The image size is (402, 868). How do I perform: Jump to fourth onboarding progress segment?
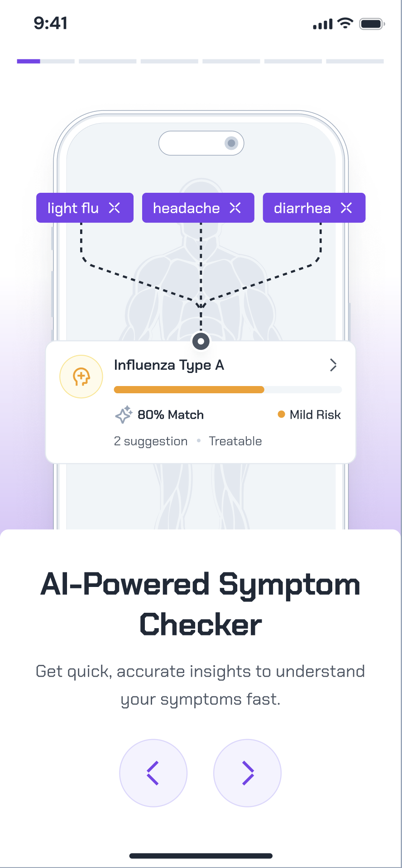click(x=231, y=61)
